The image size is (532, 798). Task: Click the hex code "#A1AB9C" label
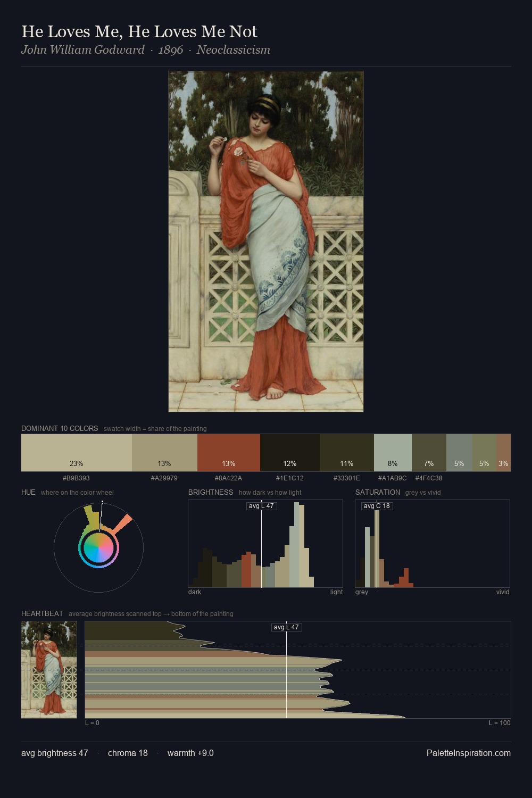click(x=393, y=478)
